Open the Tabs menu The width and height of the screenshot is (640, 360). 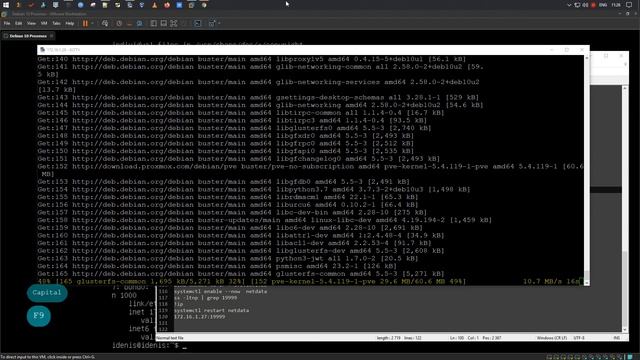(56, 23)
